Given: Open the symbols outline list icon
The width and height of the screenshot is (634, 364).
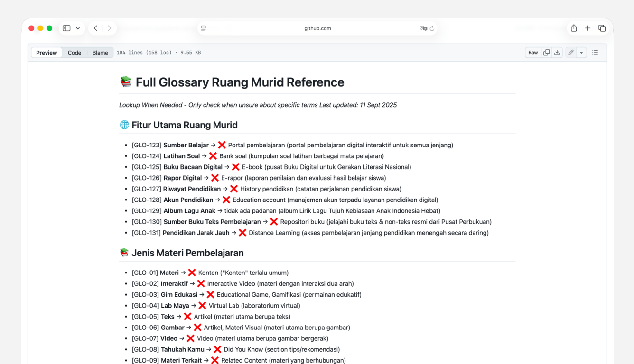Looking at the screenshot, I should (595, 53).
